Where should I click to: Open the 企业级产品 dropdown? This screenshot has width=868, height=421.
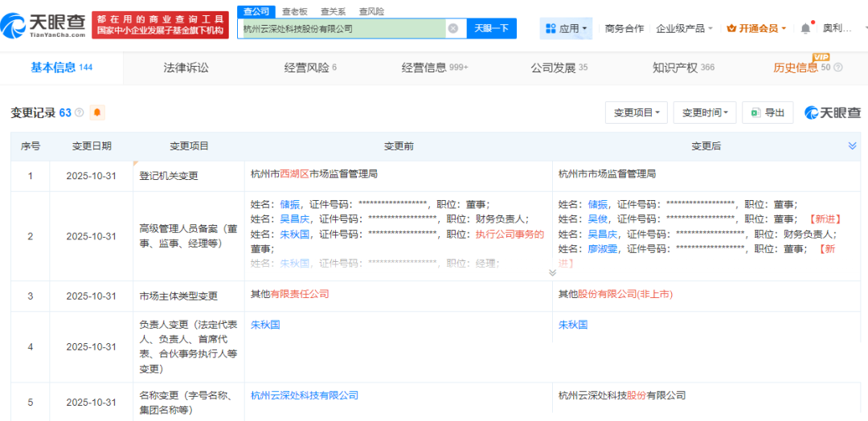pyautogui.click(x=684, y=28)
